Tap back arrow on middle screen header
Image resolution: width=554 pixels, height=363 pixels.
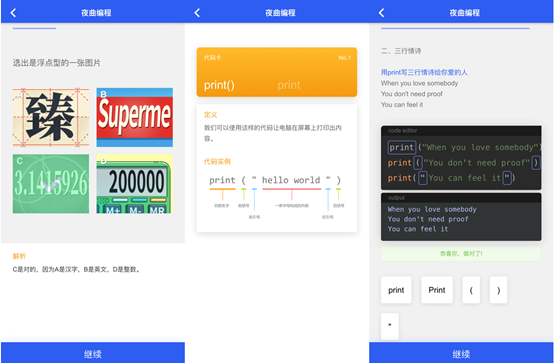click(197, 13)
